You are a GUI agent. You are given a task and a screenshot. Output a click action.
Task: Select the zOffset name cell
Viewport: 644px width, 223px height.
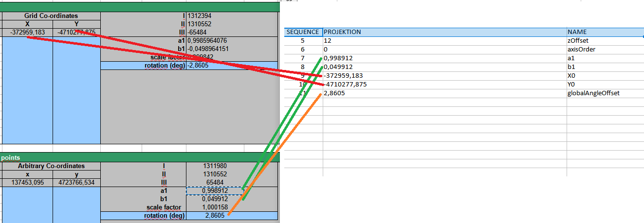[578, 41]
